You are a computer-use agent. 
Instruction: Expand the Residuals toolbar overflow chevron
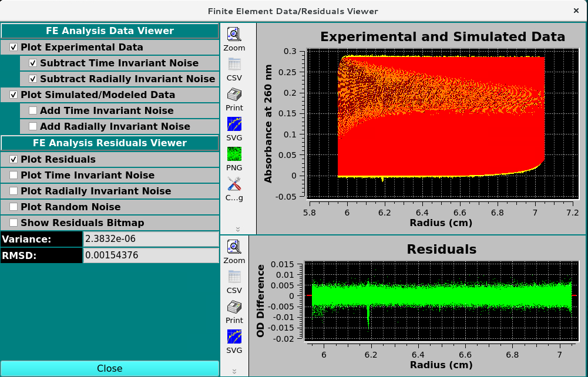[x=234, y=371]
